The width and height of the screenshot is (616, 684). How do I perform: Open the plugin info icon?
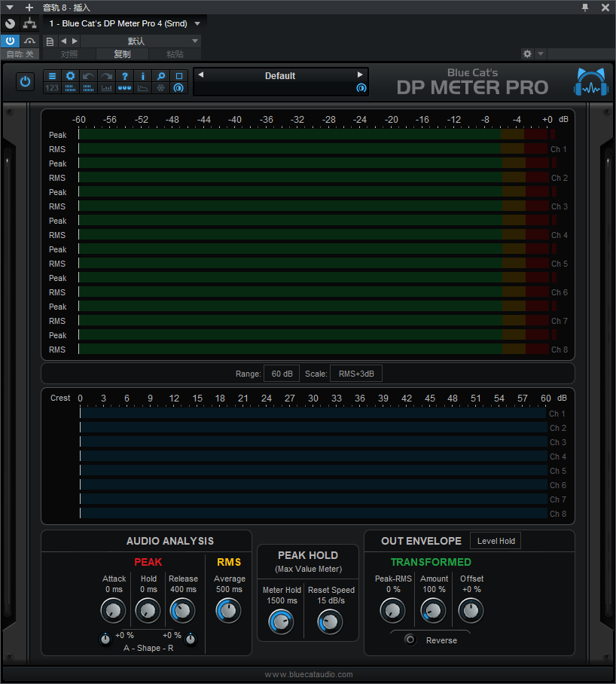pos(142,76)
